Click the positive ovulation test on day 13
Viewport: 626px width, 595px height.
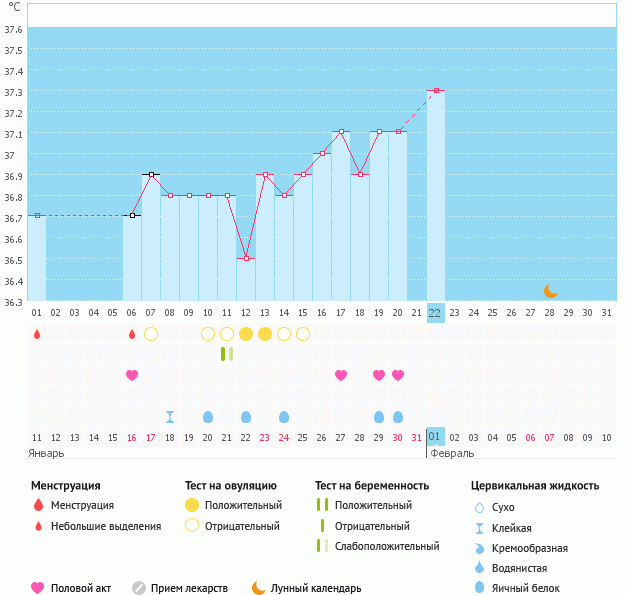(265, 334)
